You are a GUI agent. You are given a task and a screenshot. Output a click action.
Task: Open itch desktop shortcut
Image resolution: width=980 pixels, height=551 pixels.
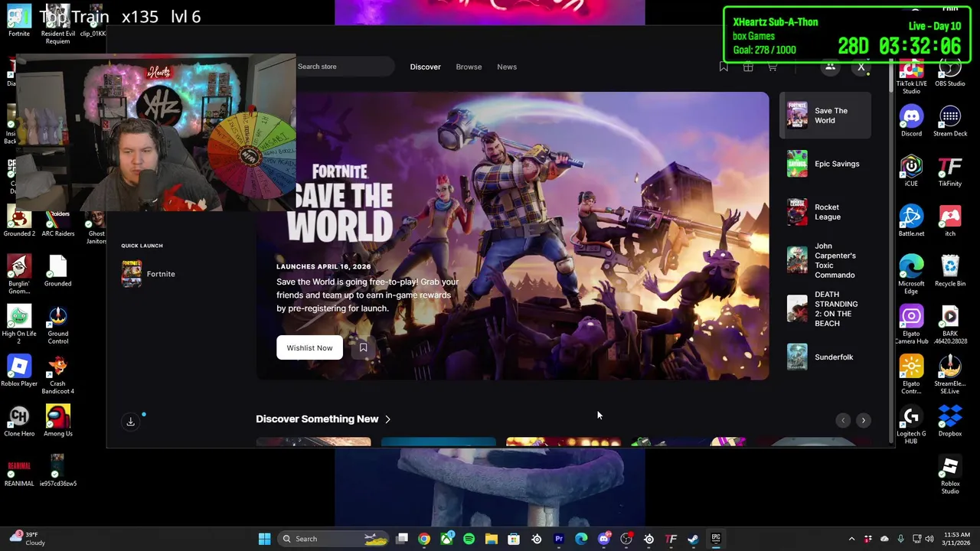pyautogui.click(x=950, y=222)
